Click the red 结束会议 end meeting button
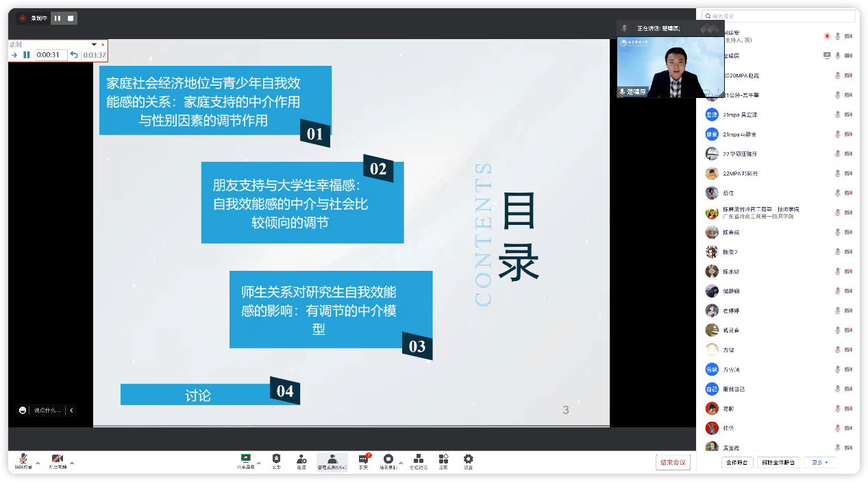 click(672, 462)
